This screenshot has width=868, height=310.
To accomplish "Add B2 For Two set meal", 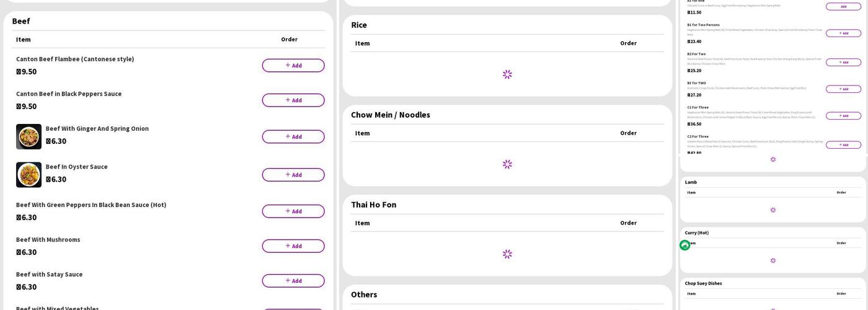I will tap(843, 63).
